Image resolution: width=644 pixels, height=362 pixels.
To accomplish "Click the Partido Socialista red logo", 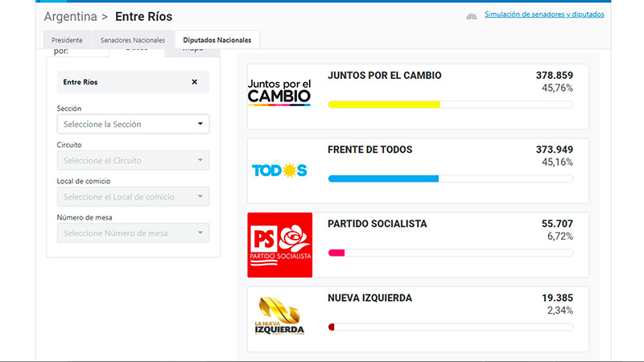I will (x=279, y=245).
